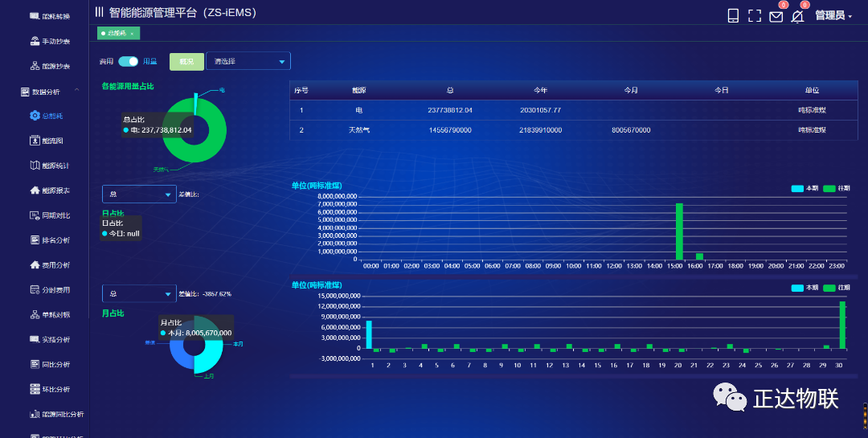Open the 能源同比分析 sidebar menu item
The image size is (868, 438).
click(57, 414)
